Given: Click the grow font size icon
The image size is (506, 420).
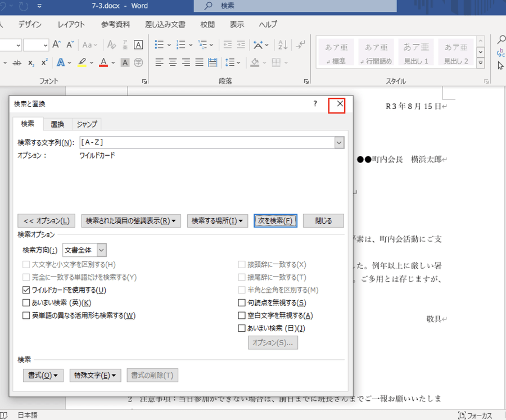Looking at the screenshot, I should pos(57,44).
